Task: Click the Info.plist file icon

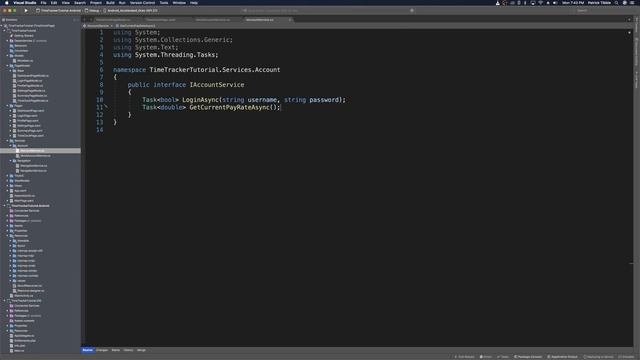Action: tap(11, 346)
